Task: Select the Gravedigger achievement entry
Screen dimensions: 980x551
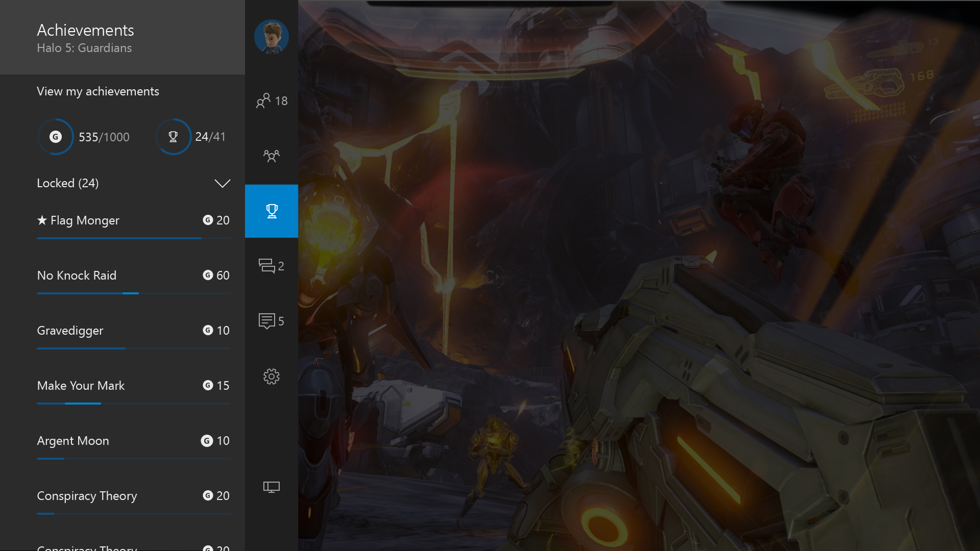Action: point(70,331)
